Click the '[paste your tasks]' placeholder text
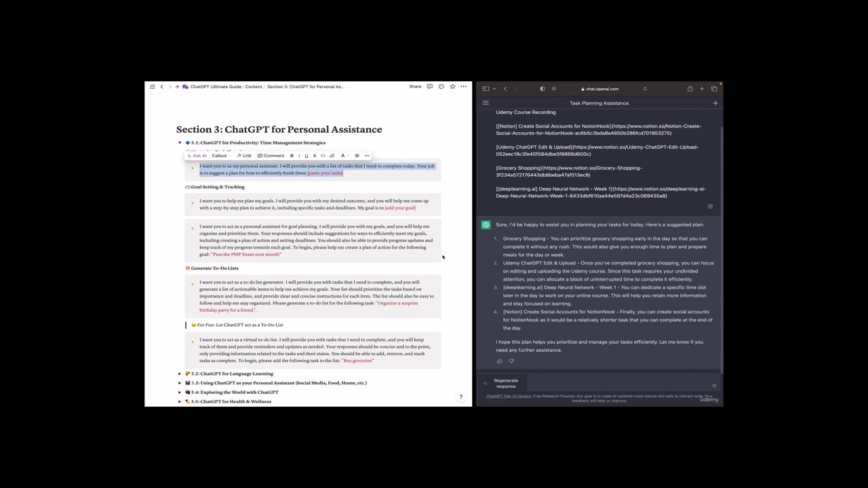868x488 pixels. click(x=325, y=174)
